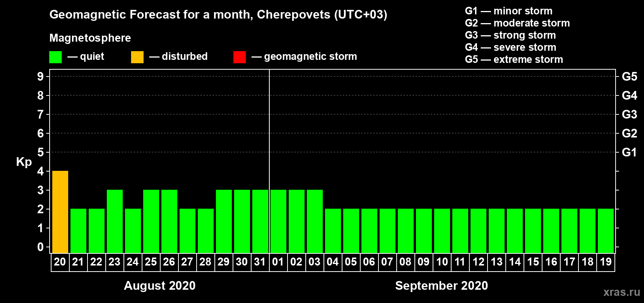
Task: Select the green bar for August 23
Action: click(x=115, y=221)
